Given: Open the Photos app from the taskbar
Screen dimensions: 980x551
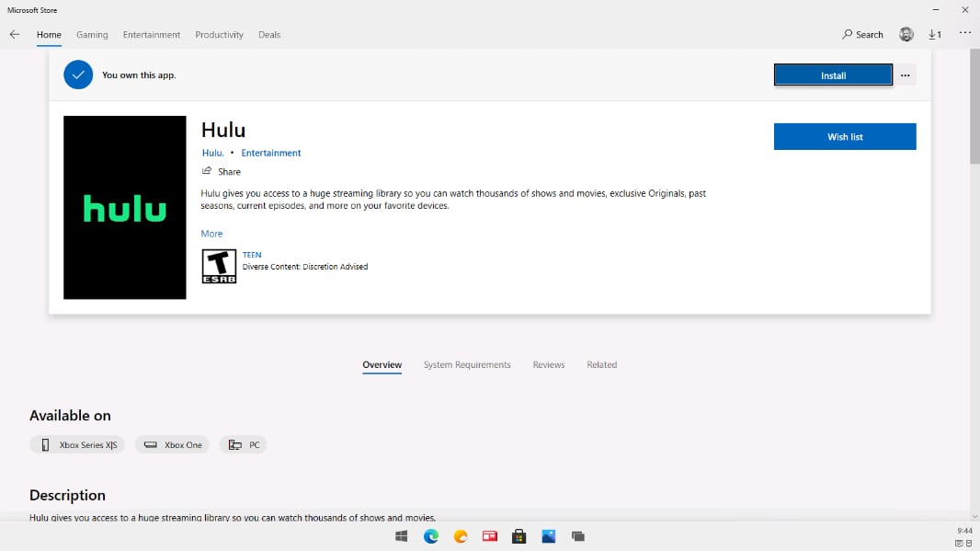Looking at the screenshot, I should click(x=549, y=536).
